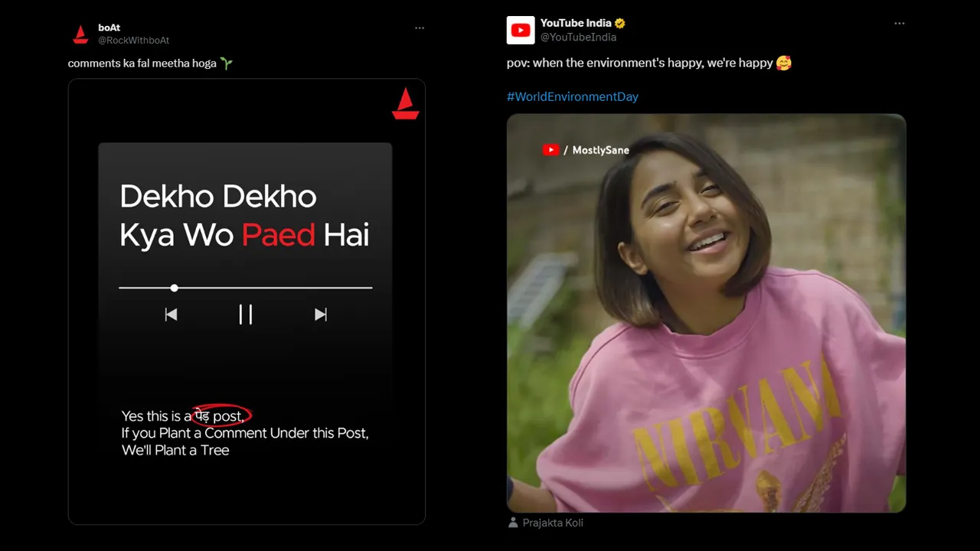Click the YouTube India verified badge
The width and height of the screenshot is (980, 551).
620,23
